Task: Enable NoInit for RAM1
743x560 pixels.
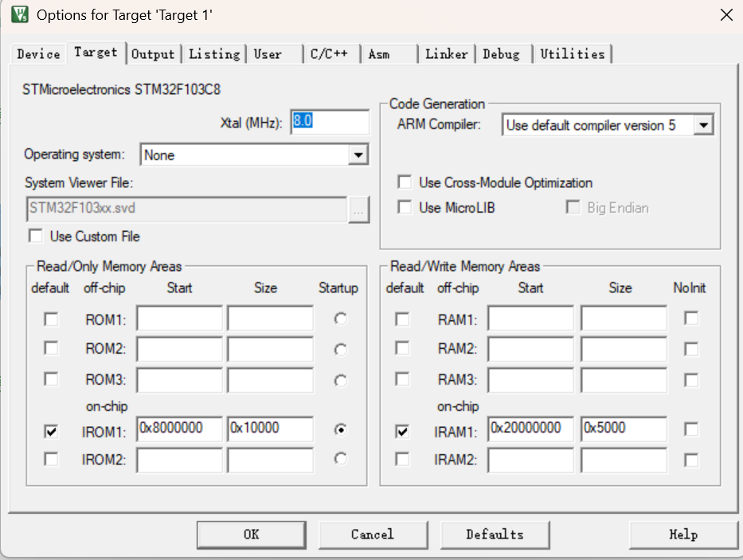Action: pyautogui.click(x=691, y=318)
